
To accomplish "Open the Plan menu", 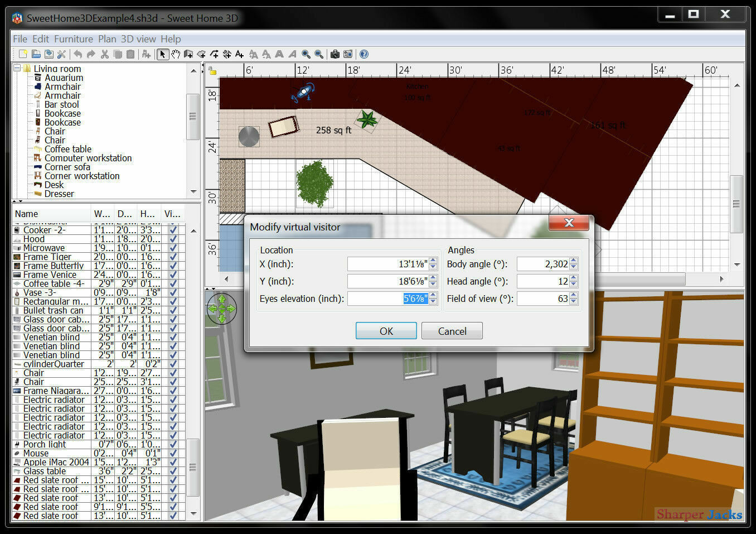I will coord(107,39).
